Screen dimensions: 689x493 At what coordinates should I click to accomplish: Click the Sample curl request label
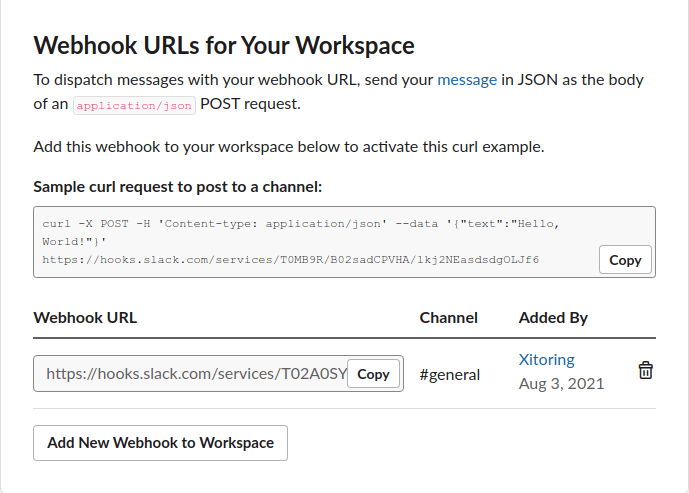[178, 187]
